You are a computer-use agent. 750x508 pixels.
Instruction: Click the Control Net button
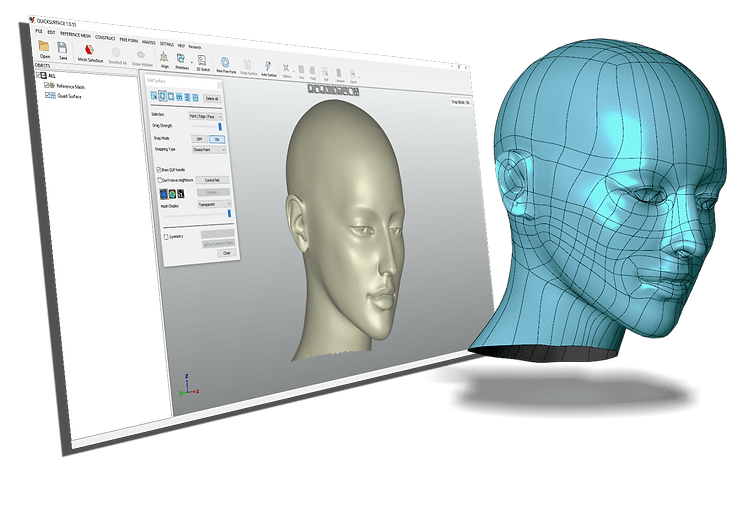212,180
